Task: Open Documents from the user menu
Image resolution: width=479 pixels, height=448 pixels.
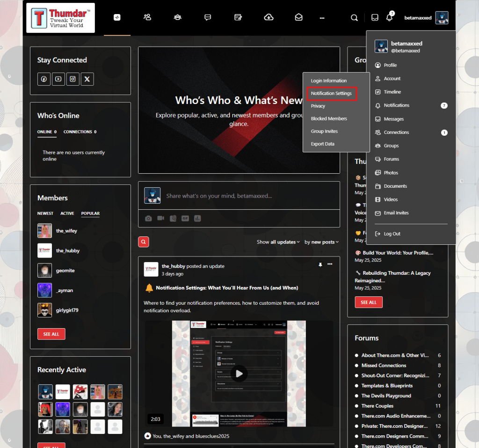Action: tap(391, 186)
